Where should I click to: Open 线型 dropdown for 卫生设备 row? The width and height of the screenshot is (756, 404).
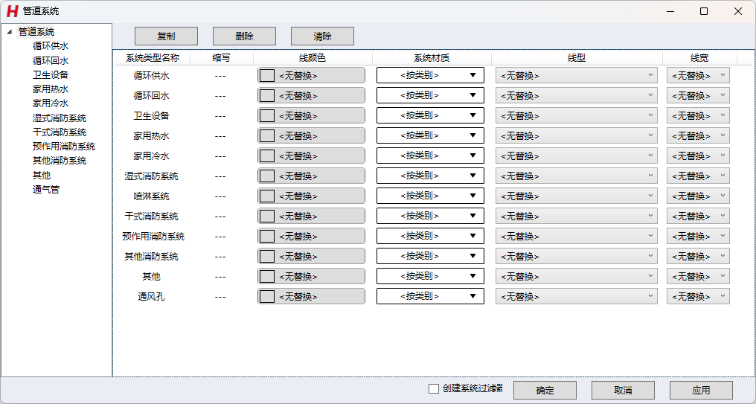(x=575, y=115)
